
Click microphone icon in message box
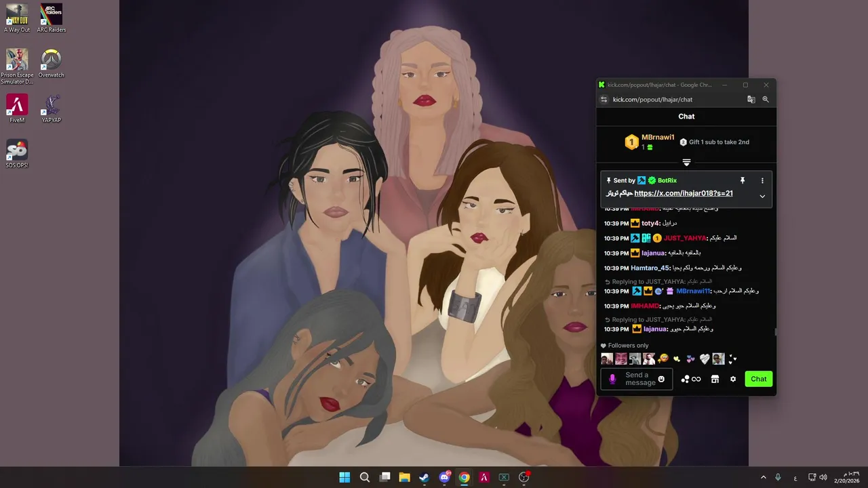tap(612, 379)
